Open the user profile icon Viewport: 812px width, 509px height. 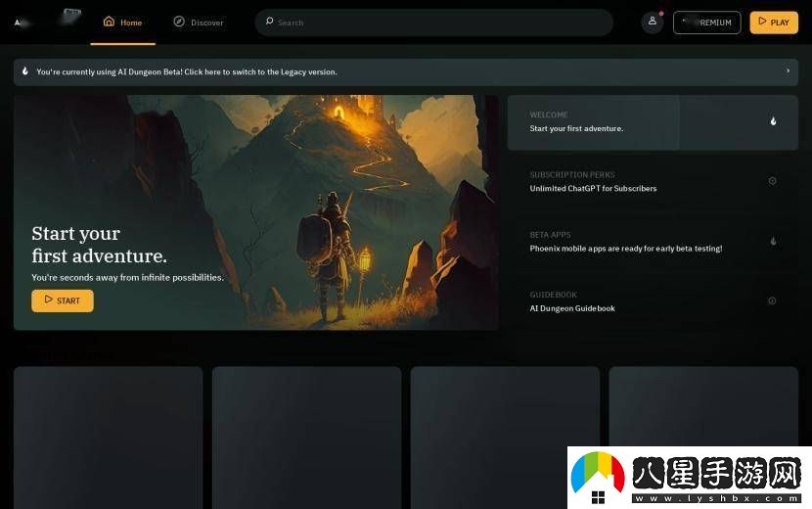tap(653, 22)
